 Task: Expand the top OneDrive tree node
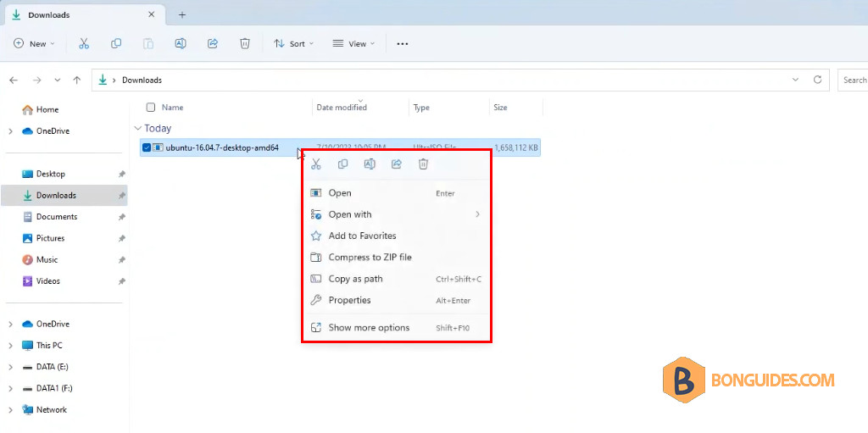click(10, 131)
